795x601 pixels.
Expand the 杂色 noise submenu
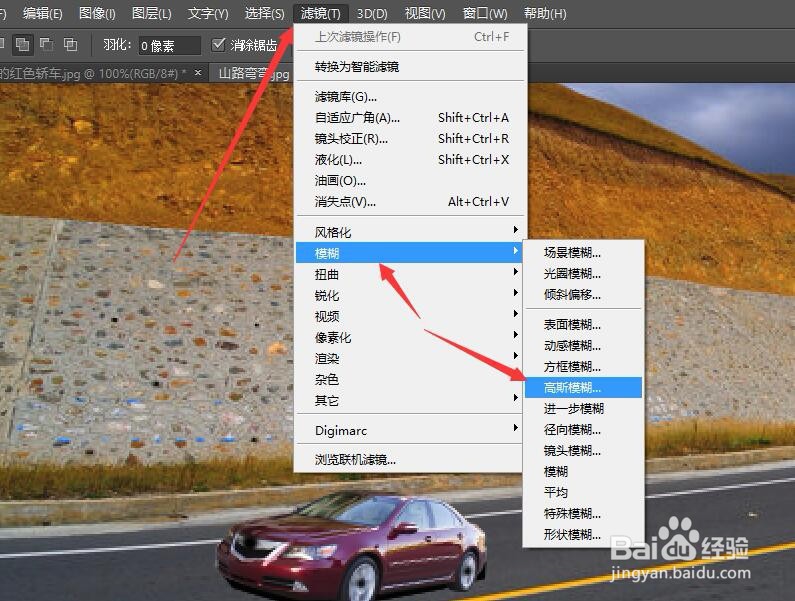pyautogui.click(x=410, y=379)
